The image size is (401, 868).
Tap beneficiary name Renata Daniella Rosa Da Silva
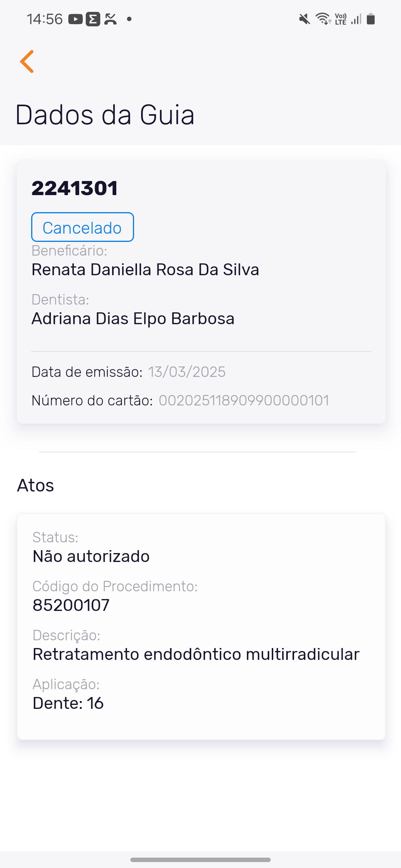tap(145, 270)
